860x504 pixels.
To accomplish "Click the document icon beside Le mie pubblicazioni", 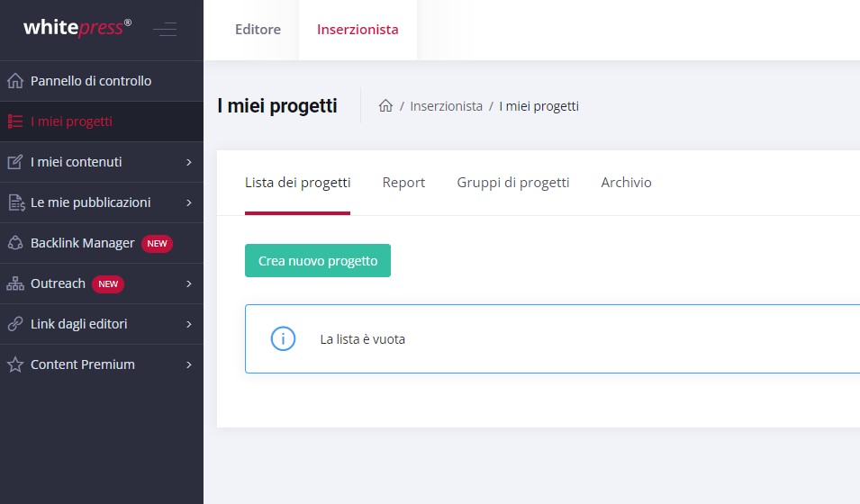I will click(x=16, y=202).
